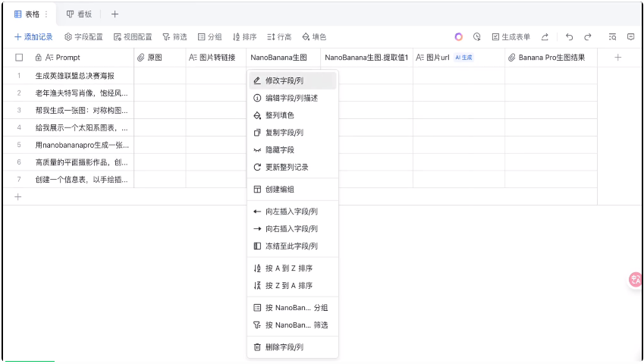Image resolution: width=644 pixels, height=364 pixels.
Task: Click the purple AI circle icon
Action: click(x=459, y=37)
